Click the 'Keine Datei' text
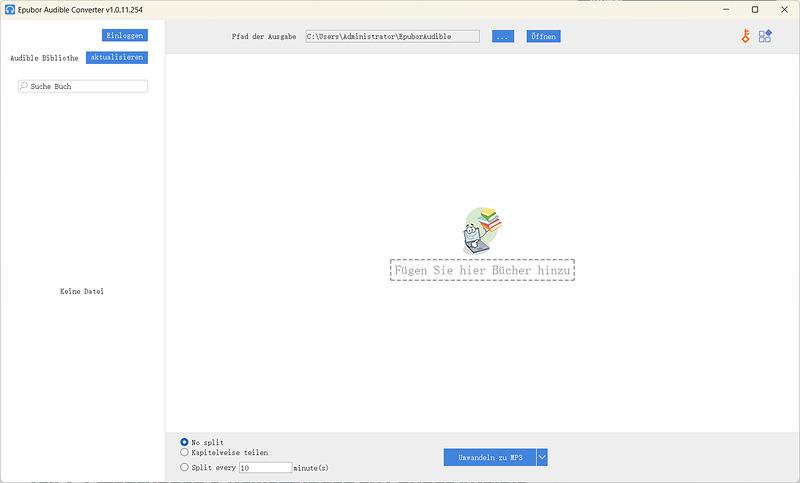The image size is (800, 483). 82,291
